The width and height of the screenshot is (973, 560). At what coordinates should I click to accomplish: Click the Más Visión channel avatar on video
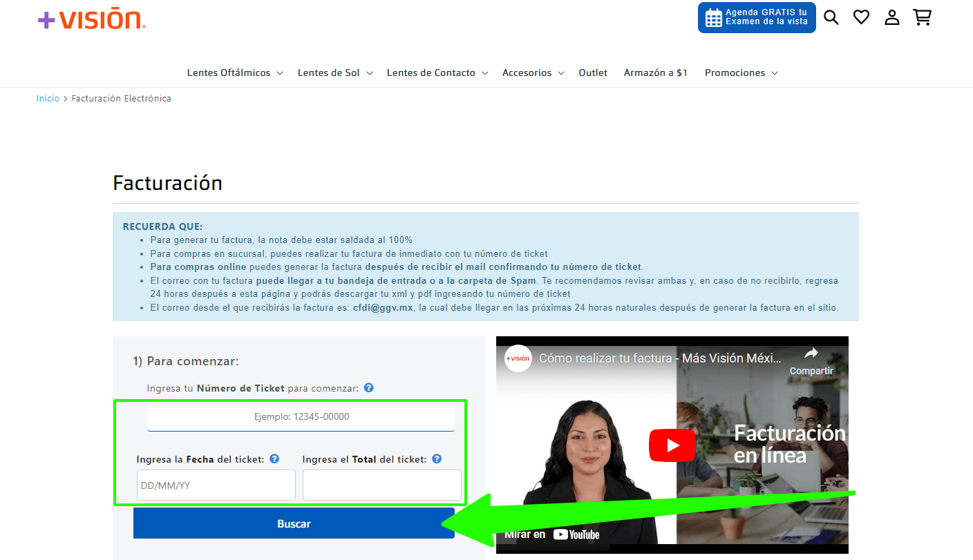(518, 358)
